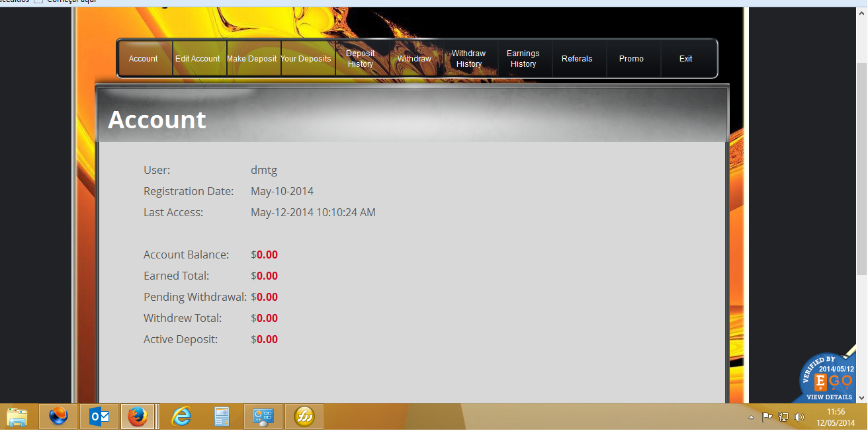The width and height of the screenshot is (868, 435).
Task: Click the Referals link
Action: 577,59
